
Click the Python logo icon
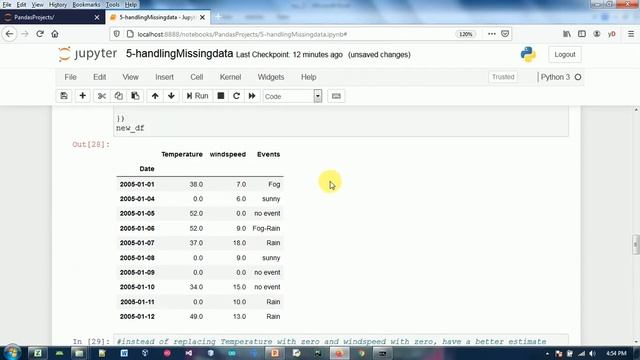[x=528, y=54]
